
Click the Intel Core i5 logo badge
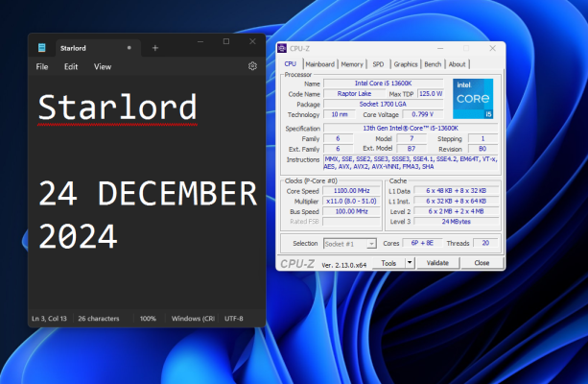coord(473,99)
